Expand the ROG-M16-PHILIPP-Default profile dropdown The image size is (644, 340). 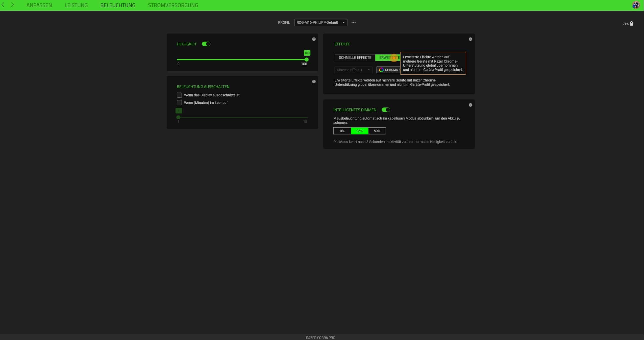320,22
